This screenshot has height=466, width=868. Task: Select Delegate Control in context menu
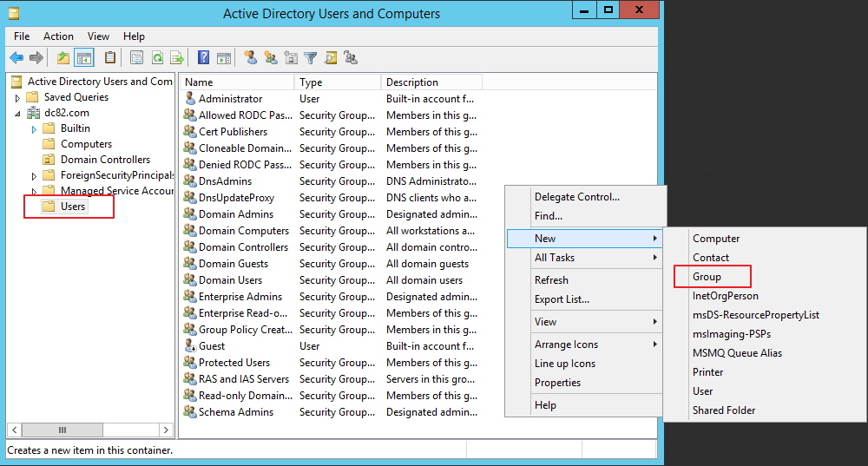pos(577,197)
